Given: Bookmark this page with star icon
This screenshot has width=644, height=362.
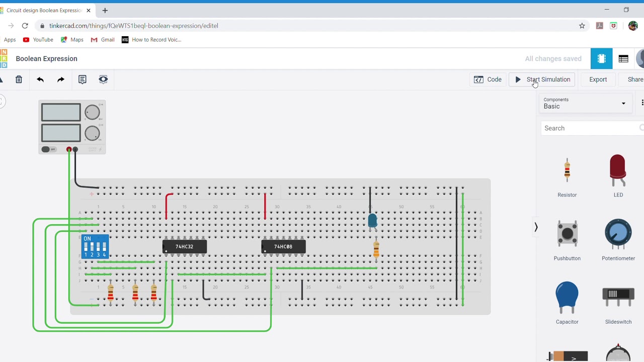Looking at the screenshot, I should tap(582, 26).
